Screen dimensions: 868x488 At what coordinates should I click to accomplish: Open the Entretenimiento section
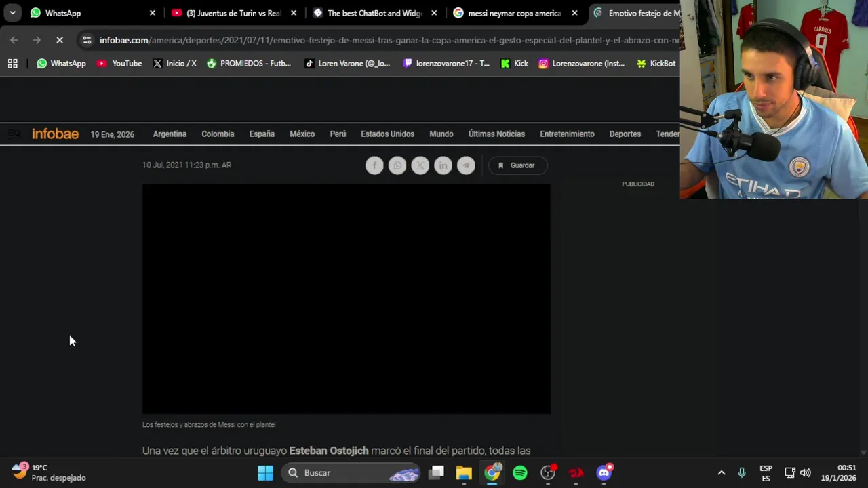click(567, 134)
